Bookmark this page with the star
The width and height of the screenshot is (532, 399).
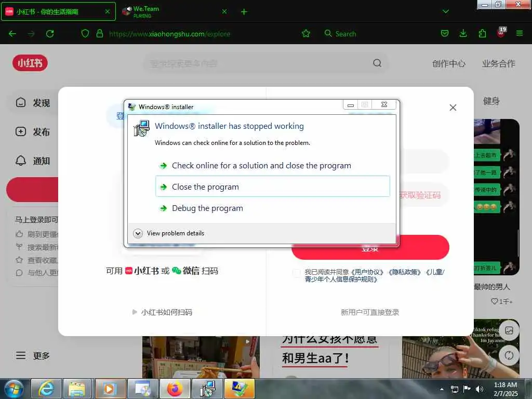[x=305, y=34]
